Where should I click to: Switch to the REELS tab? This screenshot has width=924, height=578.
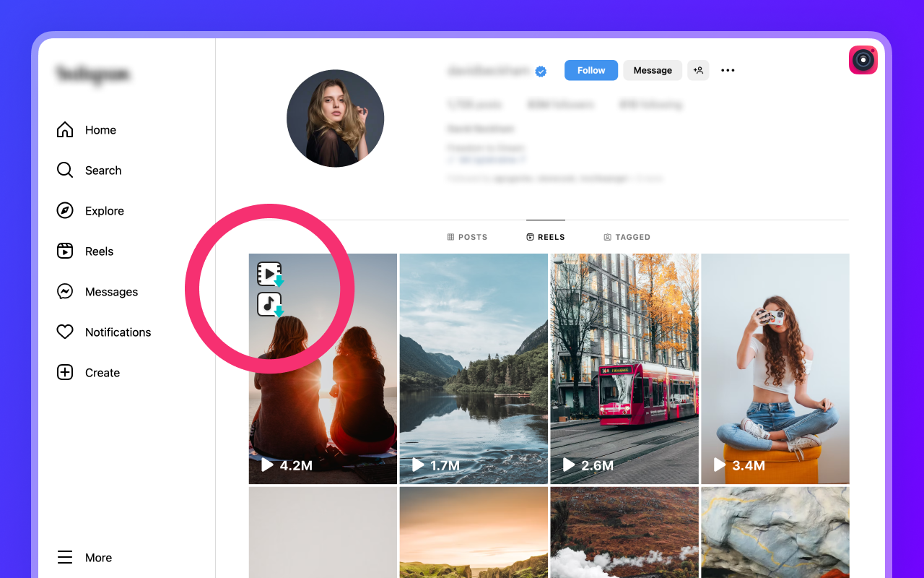click(x=546, y=237)
